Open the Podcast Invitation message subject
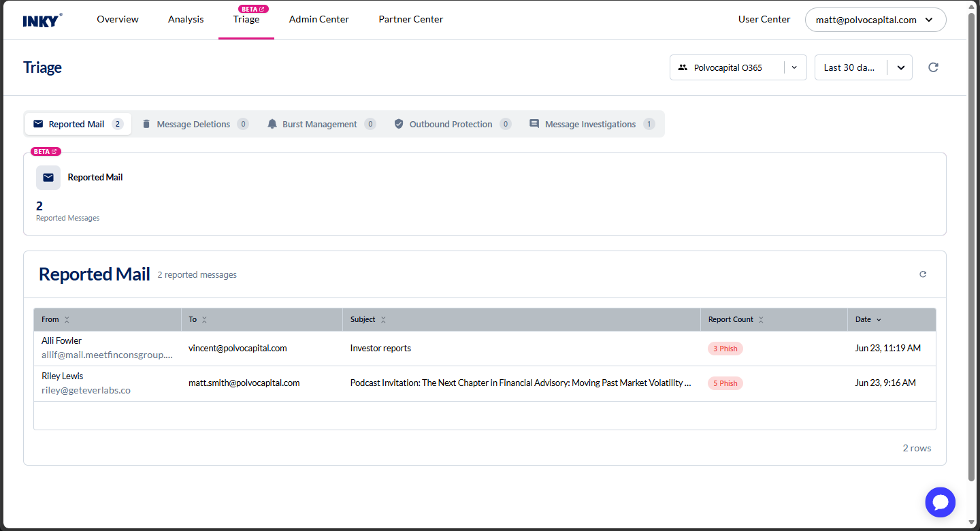 coord(521,383)
